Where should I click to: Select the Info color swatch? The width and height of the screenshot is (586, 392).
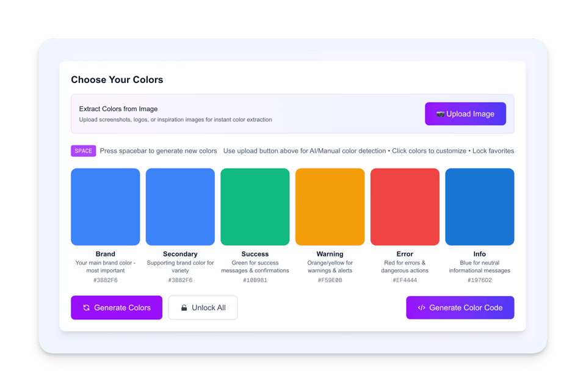click(x=479, y=207)
